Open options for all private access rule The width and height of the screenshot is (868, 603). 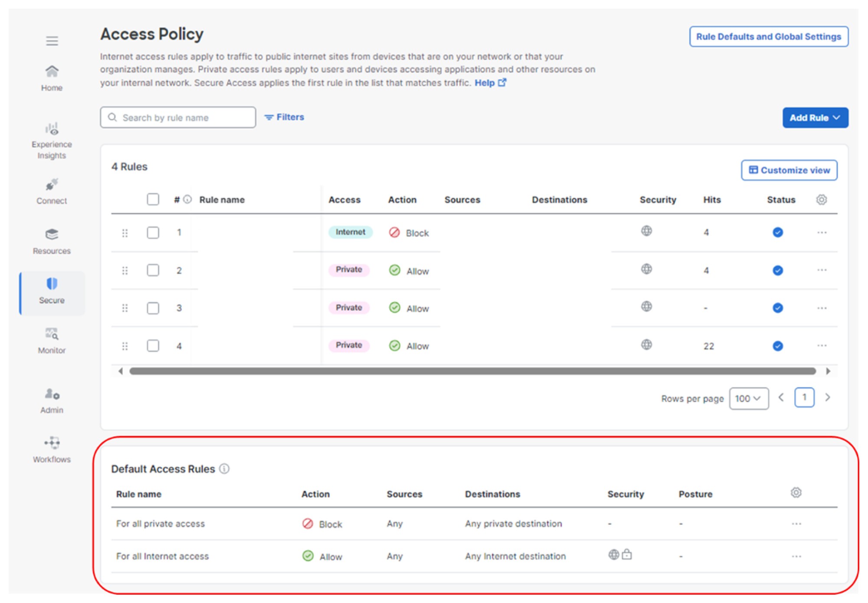796,524
